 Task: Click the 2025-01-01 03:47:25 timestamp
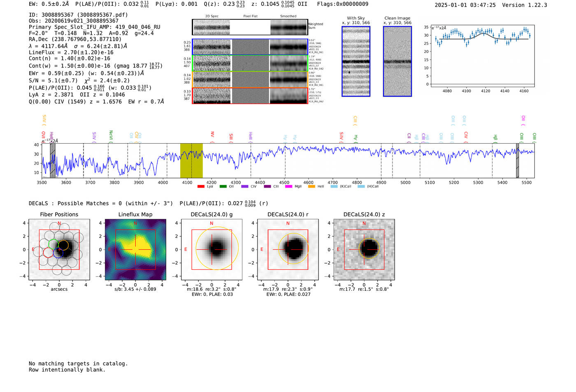465,5
